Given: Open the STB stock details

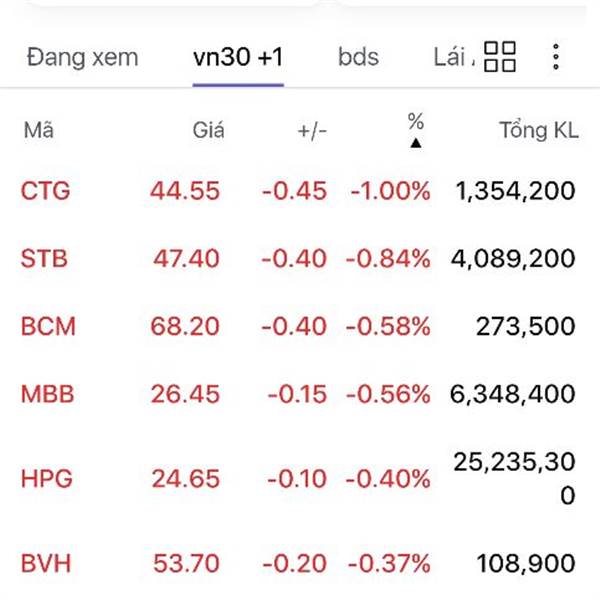Looking at the screenshot, I should [x=300, y=258].
